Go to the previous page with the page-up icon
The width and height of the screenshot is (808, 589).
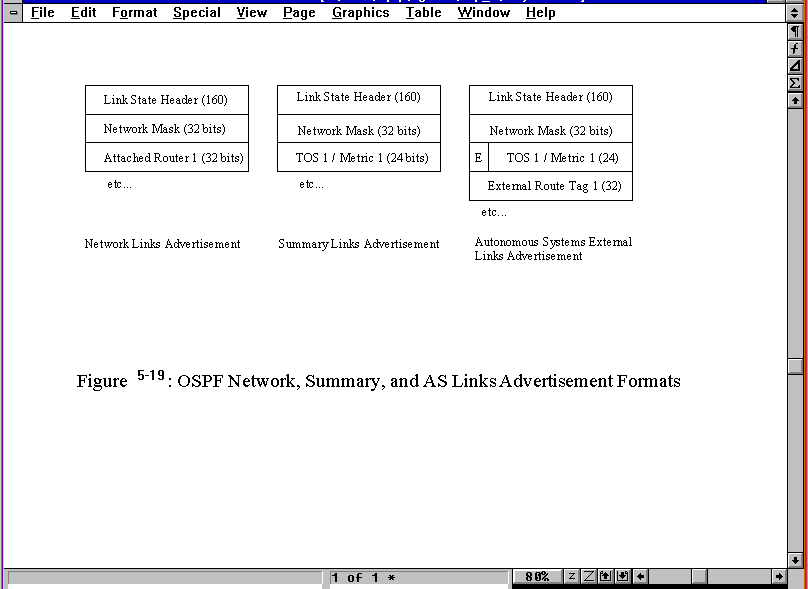click(606, 577)
